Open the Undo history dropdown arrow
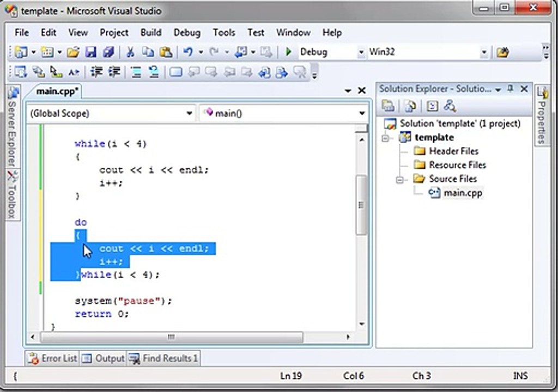This screenshot has height=392, width=558. (x=201, y=52)
